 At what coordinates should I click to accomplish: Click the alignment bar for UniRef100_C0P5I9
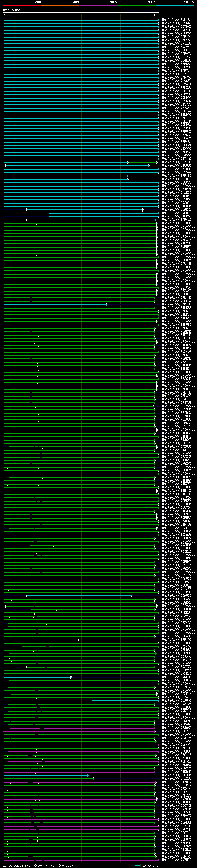(104, 213)
